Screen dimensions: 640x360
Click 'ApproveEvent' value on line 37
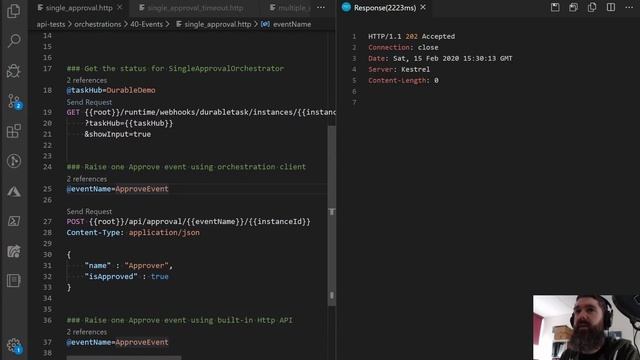click(x=142, y=342)
